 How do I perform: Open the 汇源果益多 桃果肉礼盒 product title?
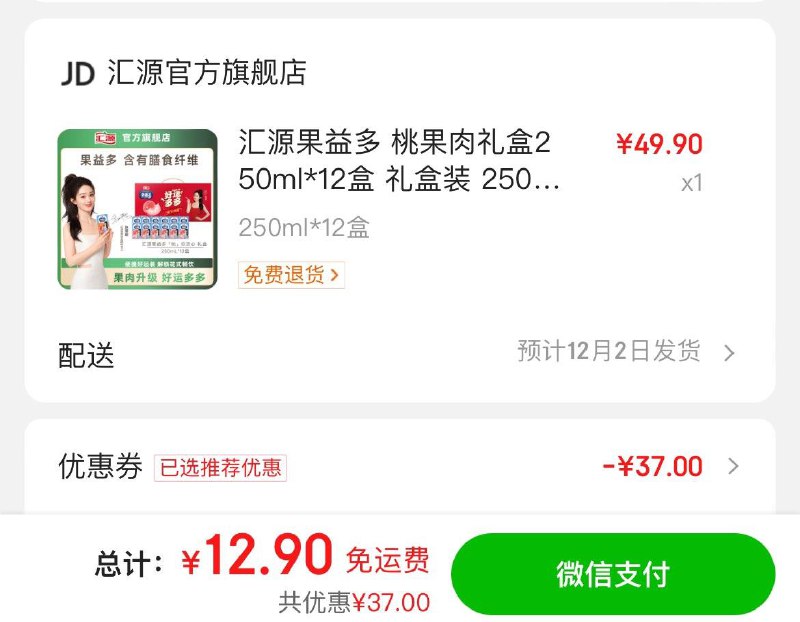(x=398, y=160)
